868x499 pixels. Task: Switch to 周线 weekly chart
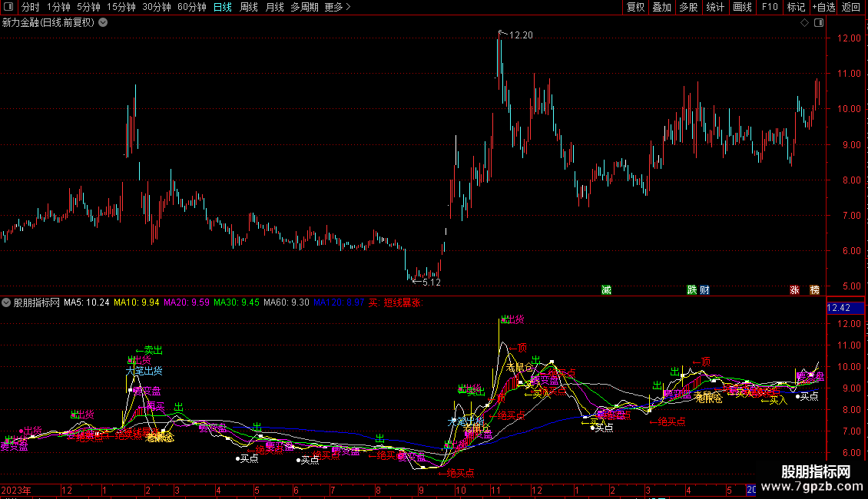pos(249,7)
